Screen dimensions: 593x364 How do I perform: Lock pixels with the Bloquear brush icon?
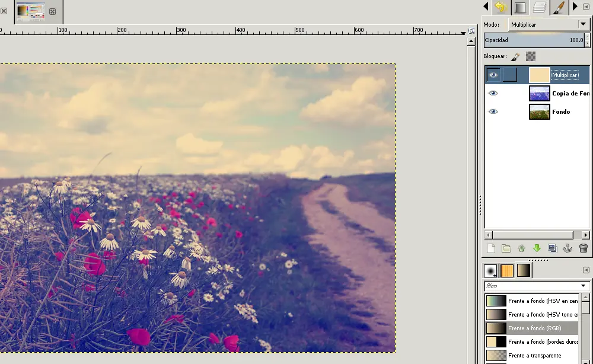tap(515, 56)
